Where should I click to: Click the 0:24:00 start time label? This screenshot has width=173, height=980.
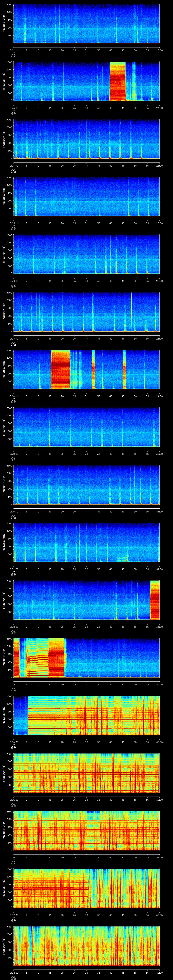[x=14, y=166]
